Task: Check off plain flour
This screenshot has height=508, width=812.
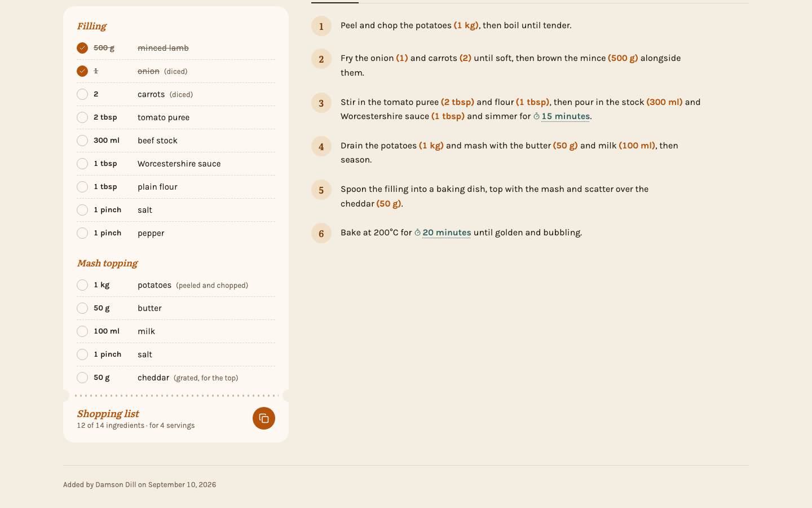Action: [x=82, y=187]
